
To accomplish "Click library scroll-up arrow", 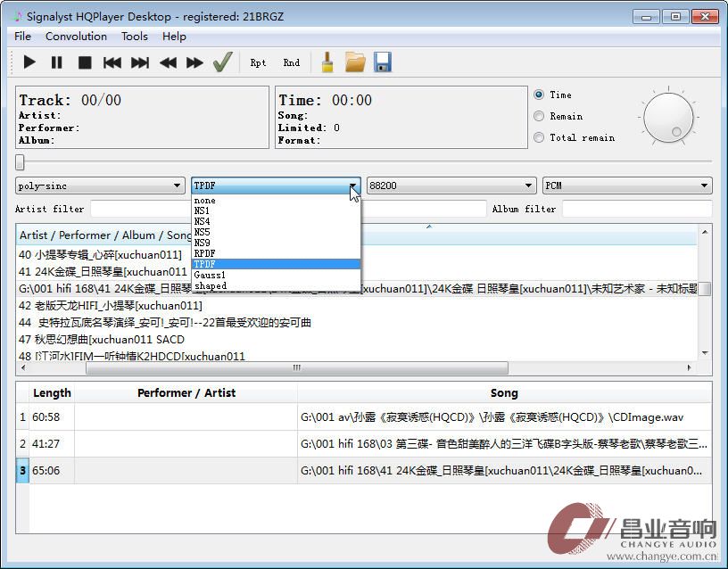I will coord(705,232).
